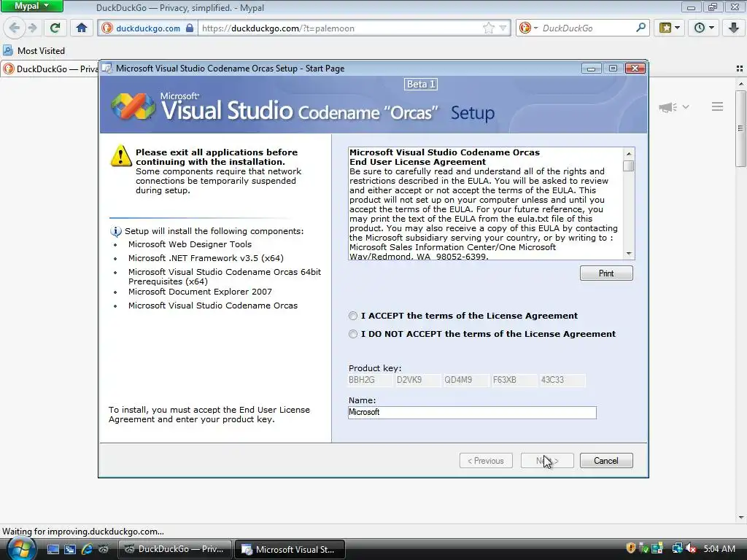Click 'Microsoft Document Explorer 2007' item

tap(200, 292)
